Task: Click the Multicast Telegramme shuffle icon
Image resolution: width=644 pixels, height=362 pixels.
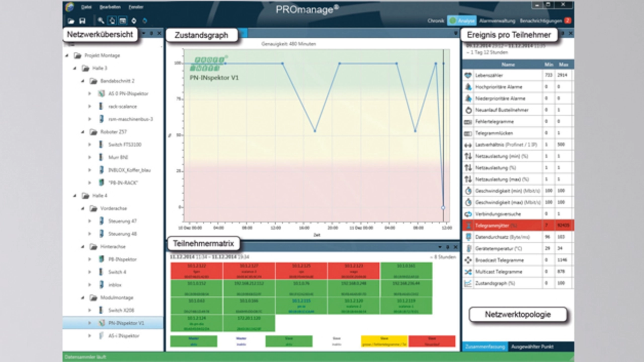Action: coord(468,272)
